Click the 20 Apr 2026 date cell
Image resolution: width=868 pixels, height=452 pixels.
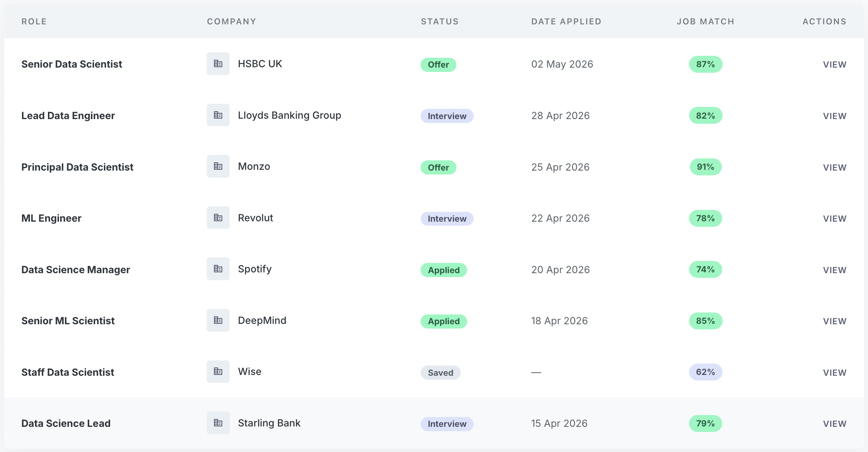click(561, 270)
